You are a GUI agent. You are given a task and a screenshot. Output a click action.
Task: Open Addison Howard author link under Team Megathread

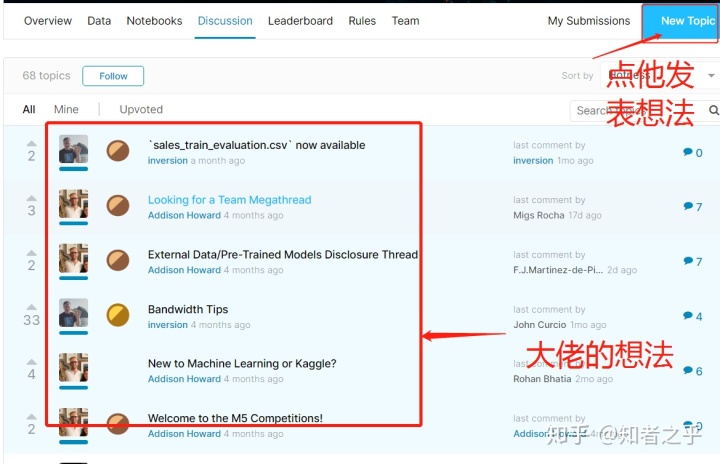coord(184,215)
